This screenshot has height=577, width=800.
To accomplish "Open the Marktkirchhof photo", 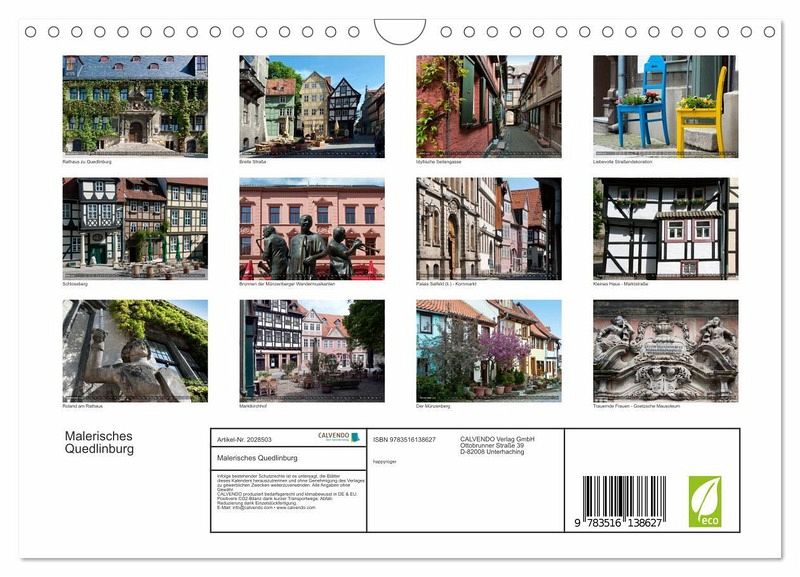I will 312,351.
